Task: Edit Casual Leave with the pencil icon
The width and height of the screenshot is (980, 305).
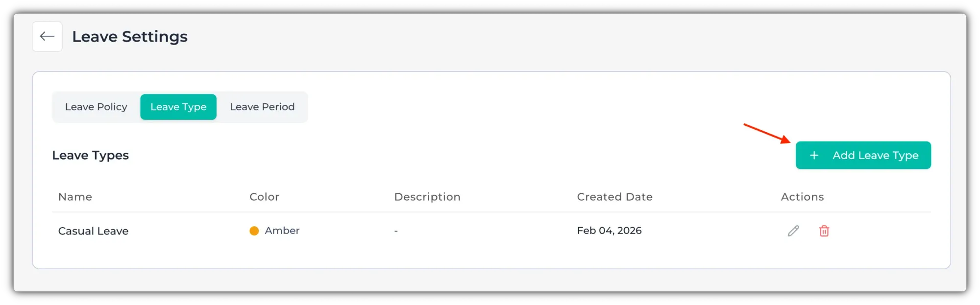Action: [x=793, y=231]
